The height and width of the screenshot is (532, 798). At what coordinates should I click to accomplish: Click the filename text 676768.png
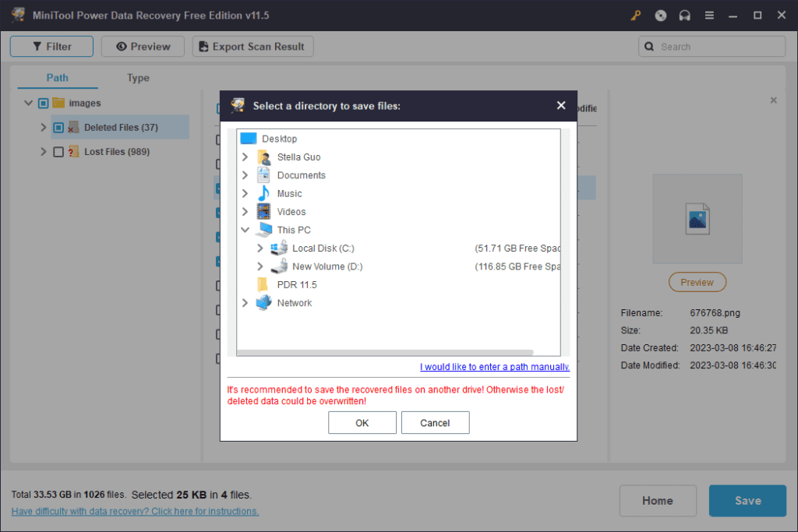click(x=715, y=313)
